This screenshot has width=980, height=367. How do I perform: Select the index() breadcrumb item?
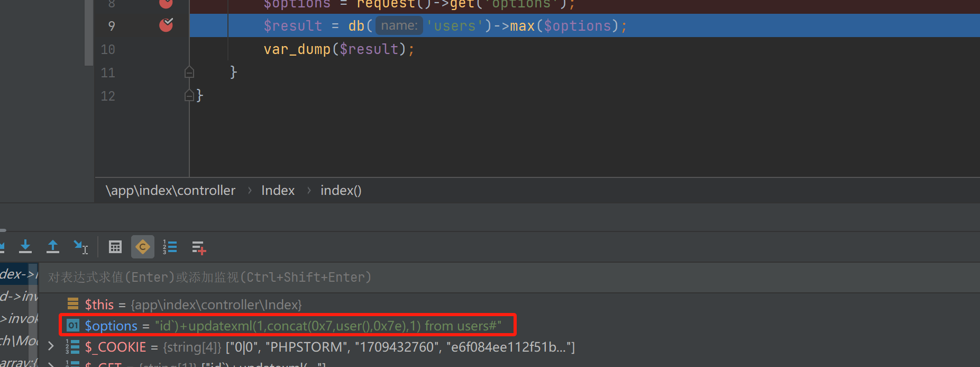(x=341, y=191)
